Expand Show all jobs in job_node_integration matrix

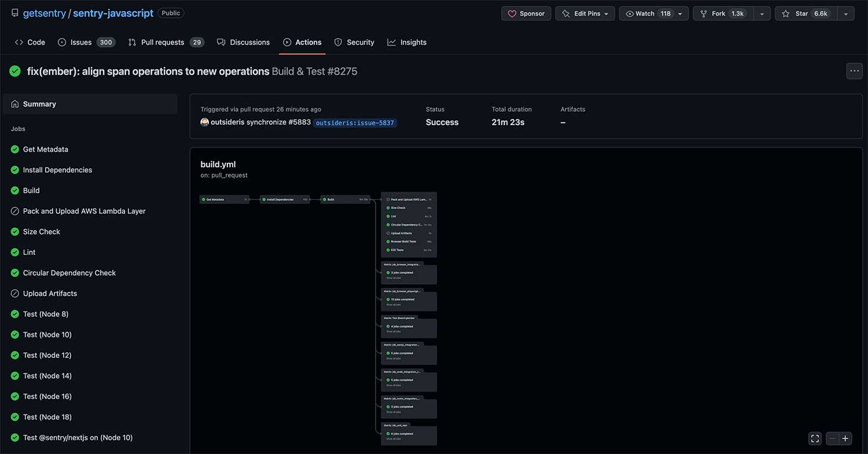(393, 385)
